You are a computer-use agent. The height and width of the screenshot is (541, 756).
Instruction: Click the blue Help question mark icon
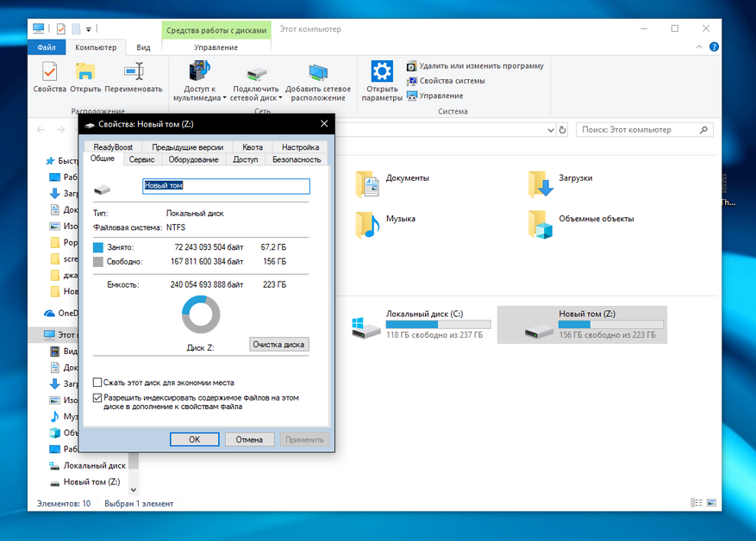(714, 47)
